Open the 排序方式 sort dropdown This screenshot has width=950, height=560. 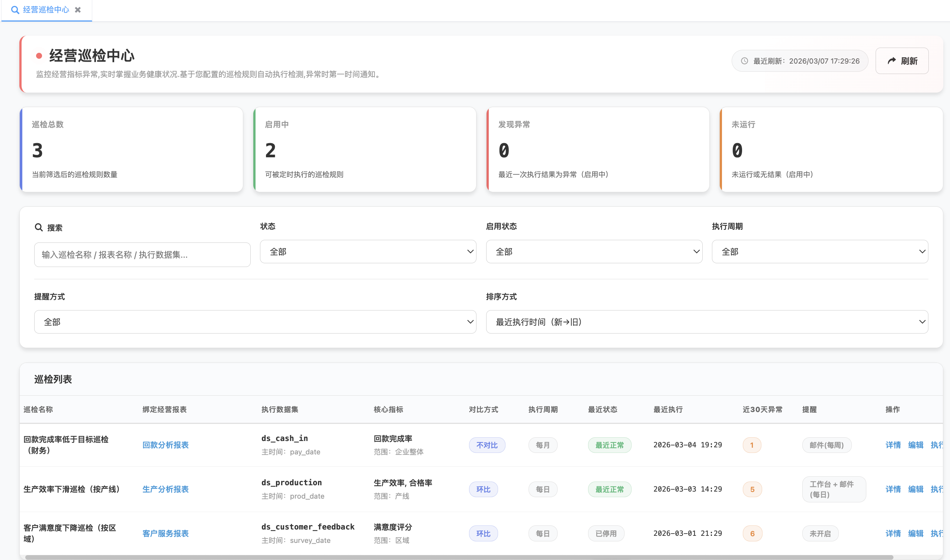[707, 322]
